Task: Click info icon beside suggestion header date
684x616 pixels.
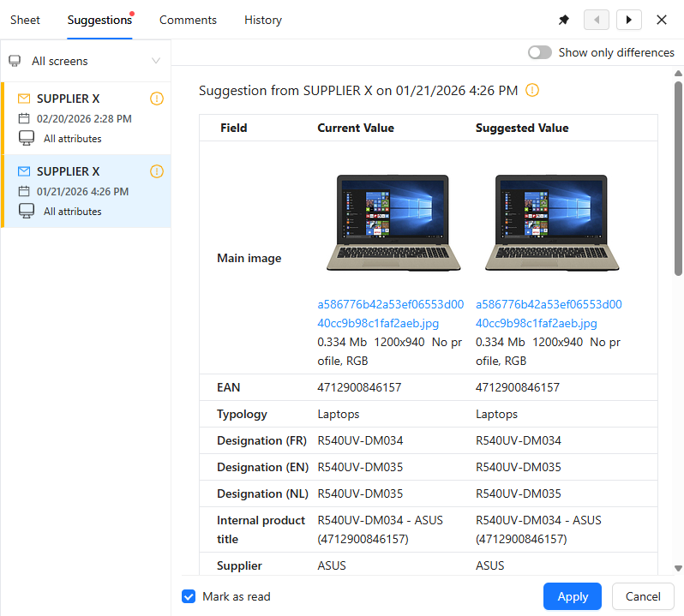Action: pos(532,90)
